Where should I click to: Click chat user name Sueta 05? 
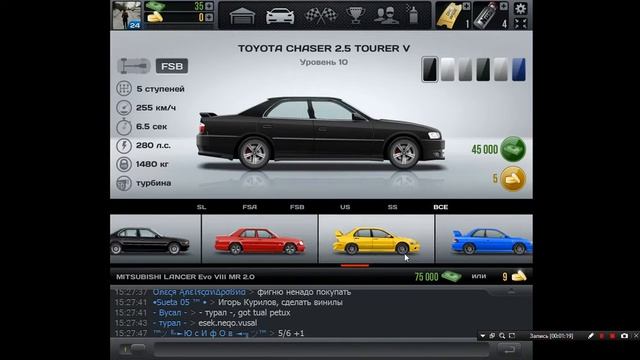click(180, 302)
